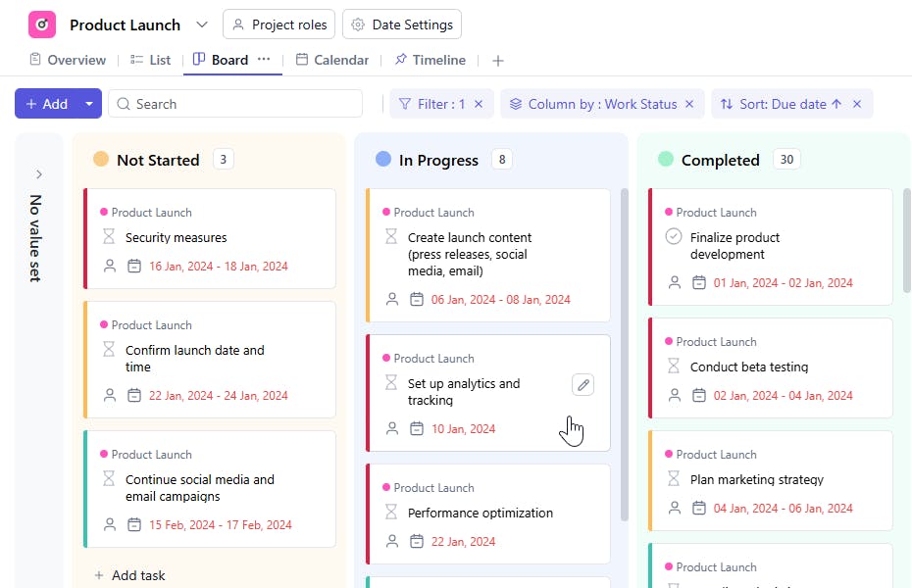The height and width of the screenshot is (588, 912).
Task: Click the plus icon to add view
Action: pos(498,61)
